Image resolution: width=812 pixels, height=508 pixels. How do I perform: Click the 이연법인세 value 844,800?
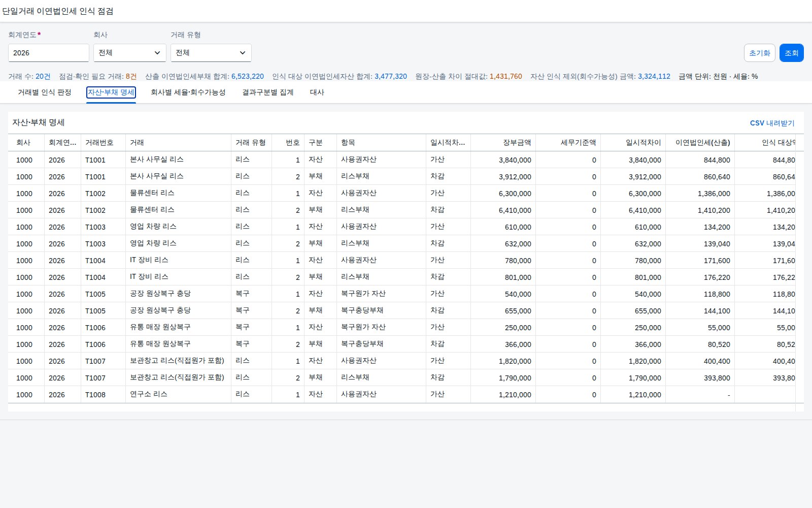[717, 160]
